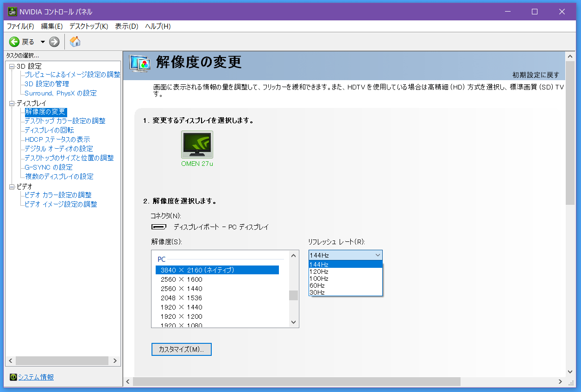The image size is (581, 392).
Task: Select 2560 × 1440 resolution
Action: click(x=217, y=289)
